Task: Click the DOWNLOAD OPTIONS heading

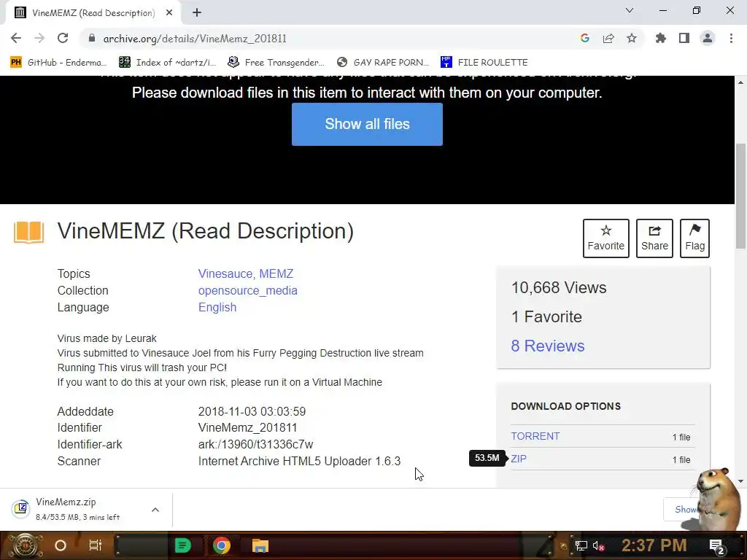Action: tap(566, 406)
